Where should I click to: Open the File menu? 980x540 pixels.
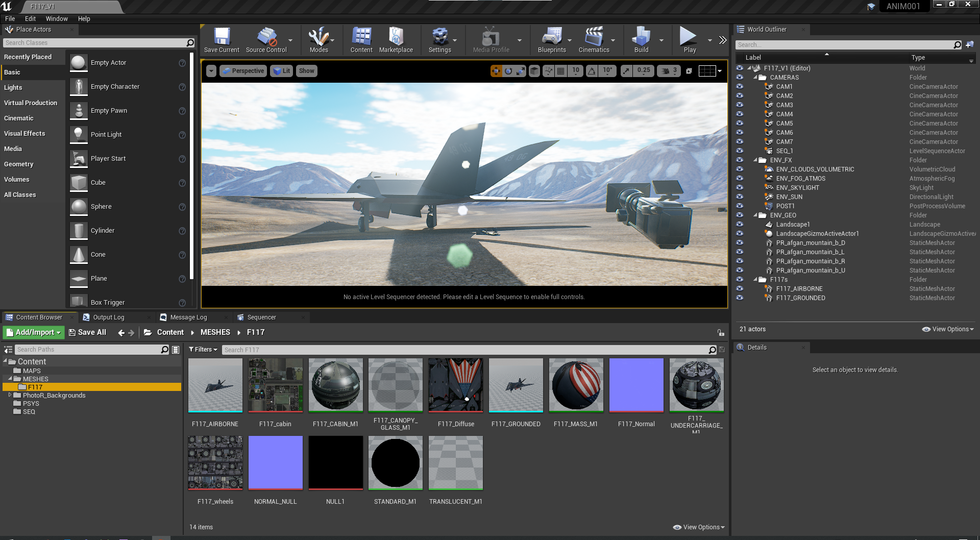(10, 19)
